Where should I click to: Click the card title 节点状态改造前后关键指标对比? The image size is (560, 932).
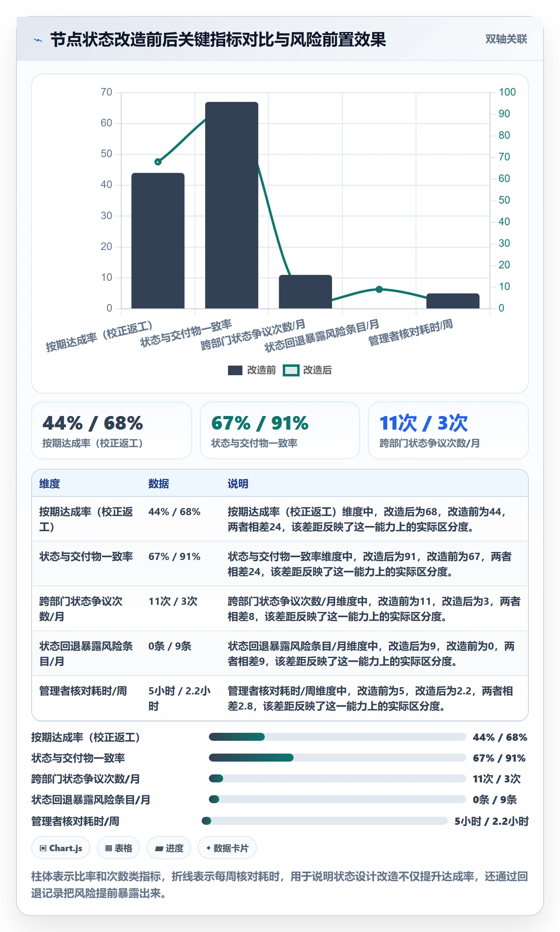click(218, 40)
